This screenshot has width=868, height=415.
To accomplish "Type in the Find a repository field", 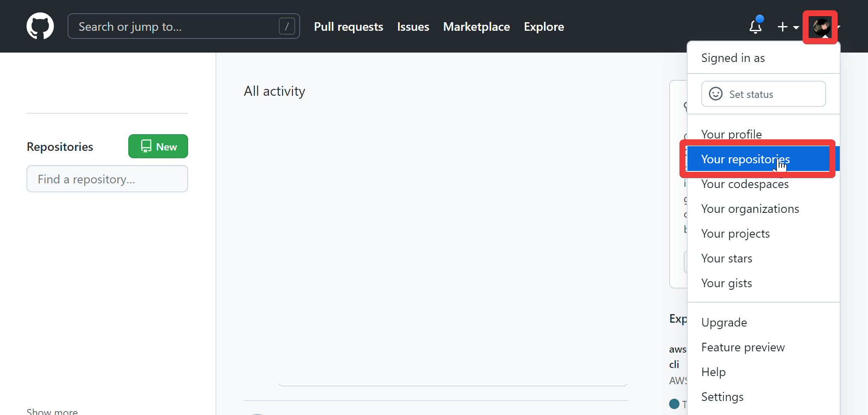I will (107, 179).
